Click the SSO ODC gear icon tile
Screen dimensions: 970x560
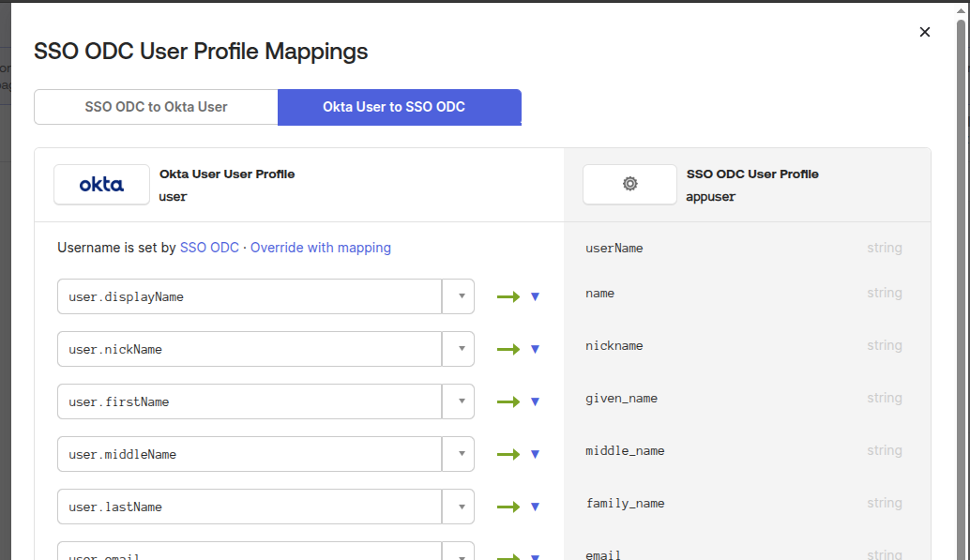point(629,185)
